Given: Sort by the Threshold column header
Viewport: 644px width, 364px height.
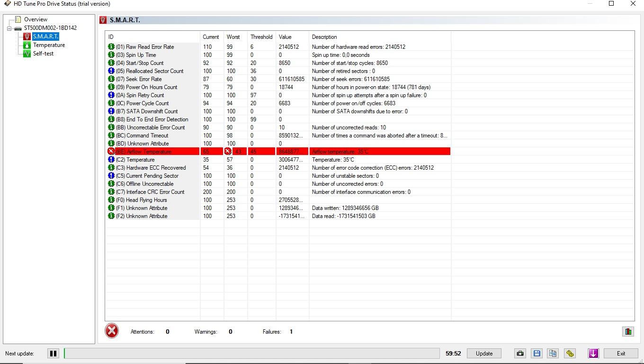Looking at the screenshot, I should [x=261, y=37].
